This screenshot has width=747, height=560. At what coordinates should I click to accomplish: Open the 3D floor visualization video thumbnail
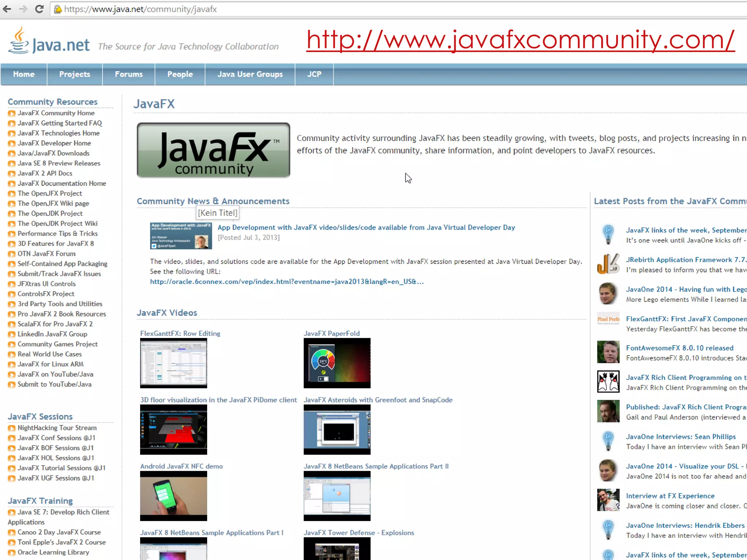coord(173,429)
